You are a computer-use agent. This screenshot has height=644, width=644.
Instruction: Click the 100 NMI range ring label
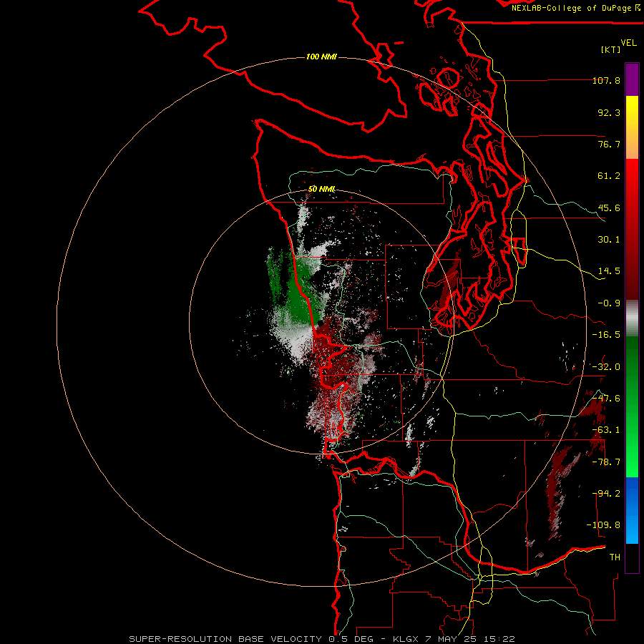tap(321, 57)
